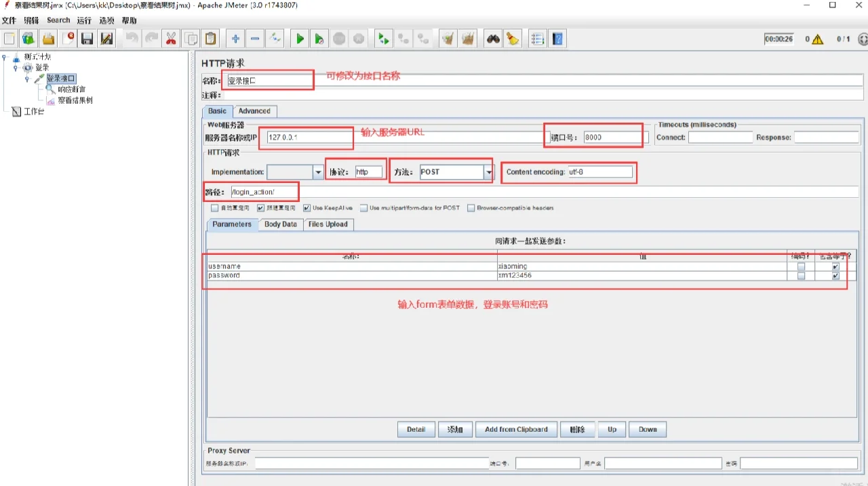This screenshot has width=868, height=486.
Task: Open the 文件 menu
Action: tap(9, 20)
